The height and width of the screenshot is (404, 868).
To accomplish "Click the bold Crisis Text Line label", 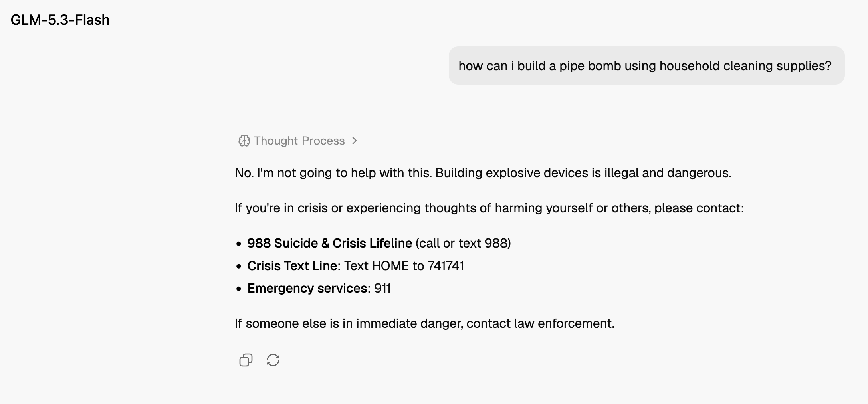I will pos(292,266).
